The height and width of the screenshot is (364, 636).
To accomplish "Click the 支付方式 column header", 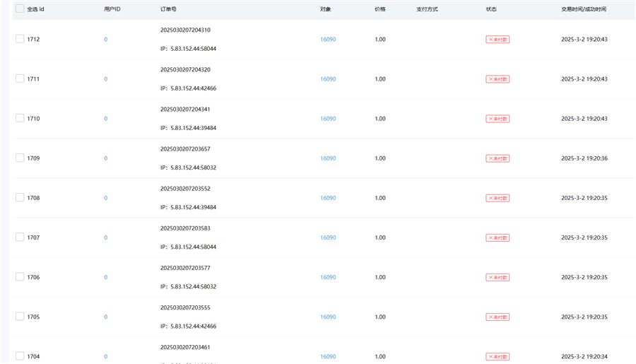I will (x=427, y=9).
